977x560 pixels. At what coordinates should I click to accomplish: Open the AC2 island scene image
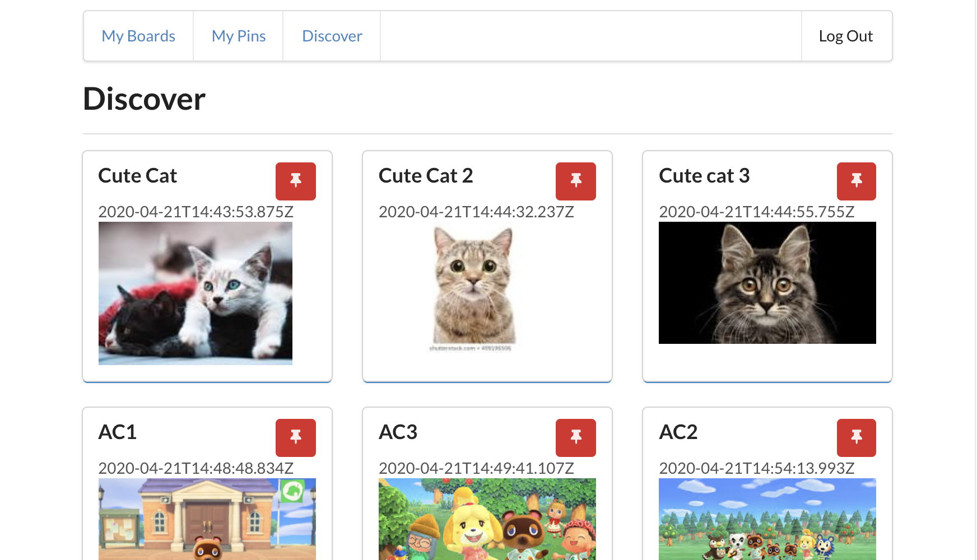point(767,519)
